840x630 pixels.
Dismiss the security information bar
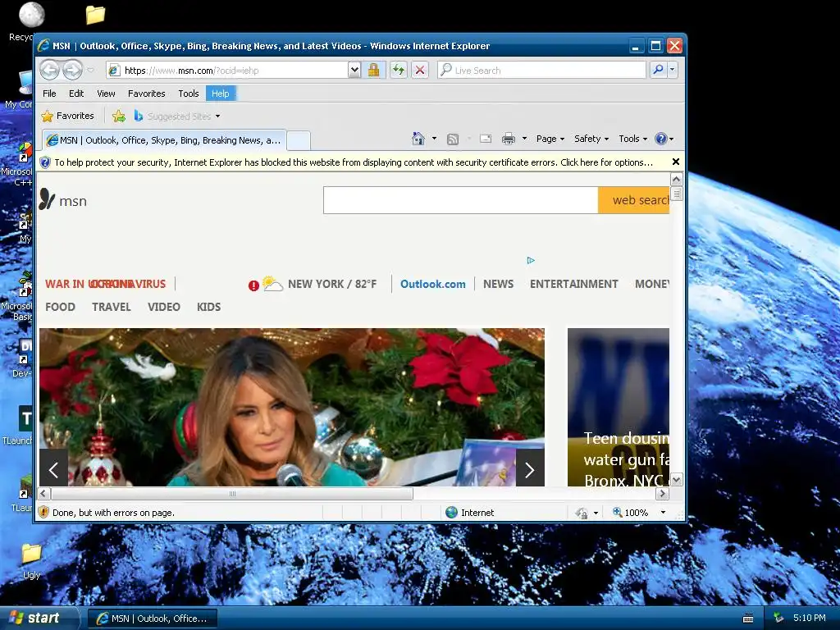(676, 162)
